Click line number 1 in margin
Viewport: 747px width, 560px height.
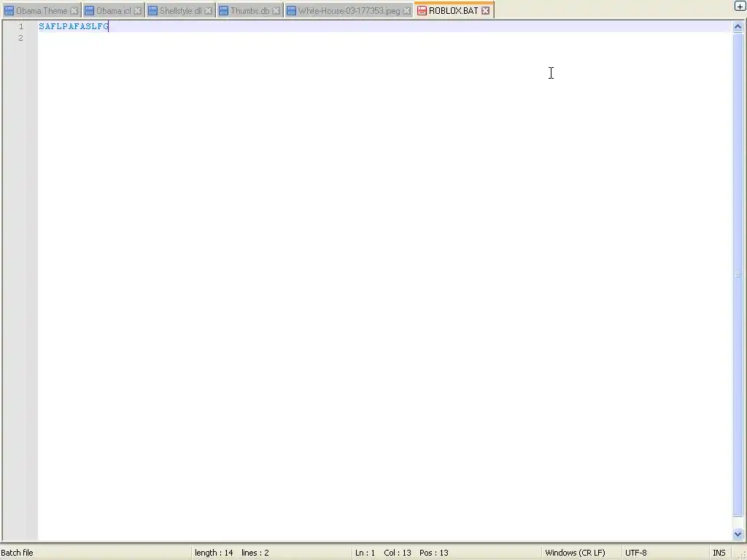click(21, 26)
